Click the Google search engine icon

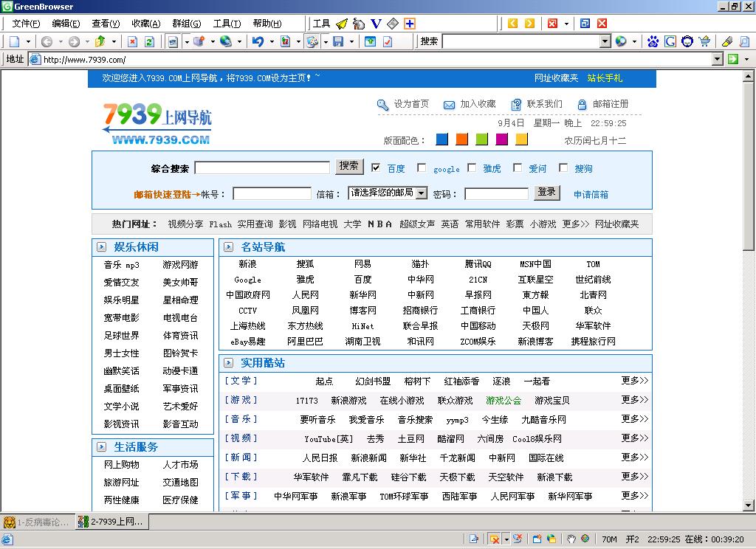670,42
